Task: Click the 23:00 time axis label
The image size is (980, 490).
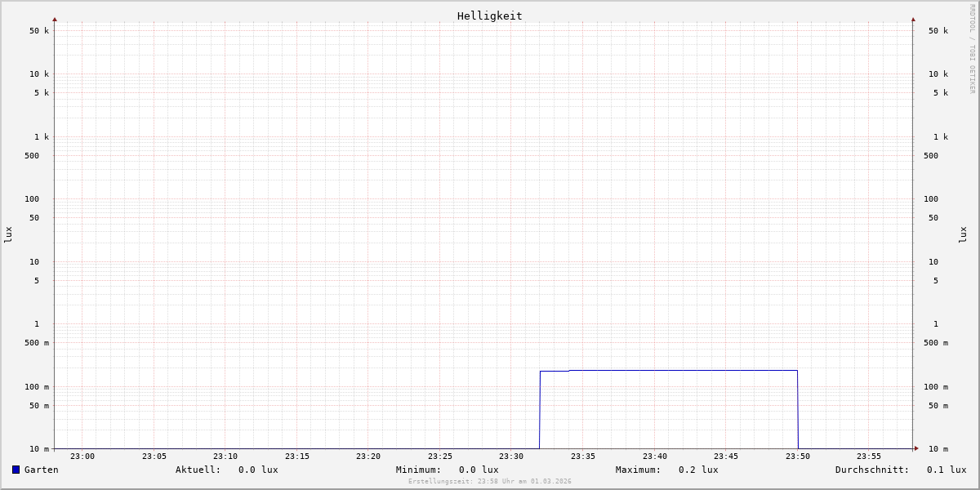Action: [82, 457]
